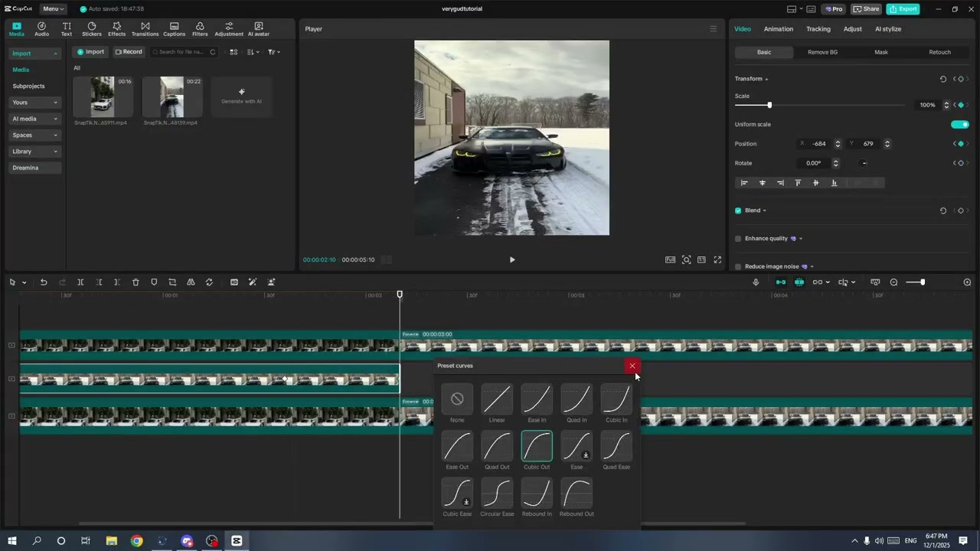Click the Undo icon in the timeline toolbar
The width and height of the screenshot is (980, 551).
(44, 282)
